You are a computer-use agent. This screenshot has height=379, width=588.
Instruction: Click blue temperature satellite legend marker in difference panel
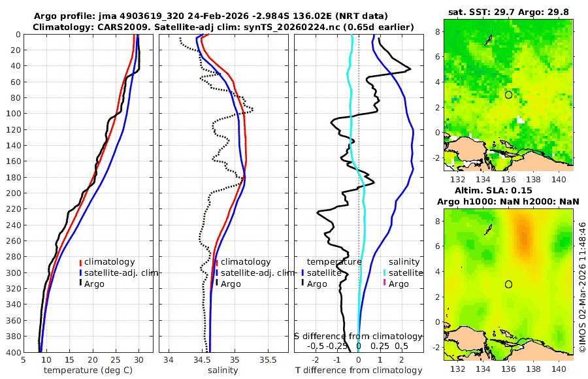(302, 272)
